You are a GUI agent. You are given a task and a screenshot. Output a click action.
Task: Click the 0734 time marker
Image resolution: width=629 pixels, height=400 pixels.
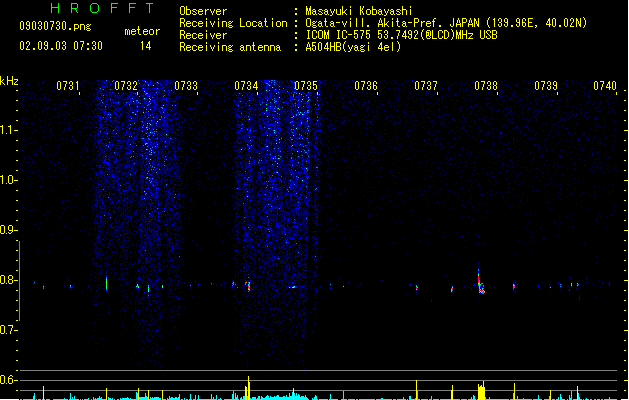(246, 86)
